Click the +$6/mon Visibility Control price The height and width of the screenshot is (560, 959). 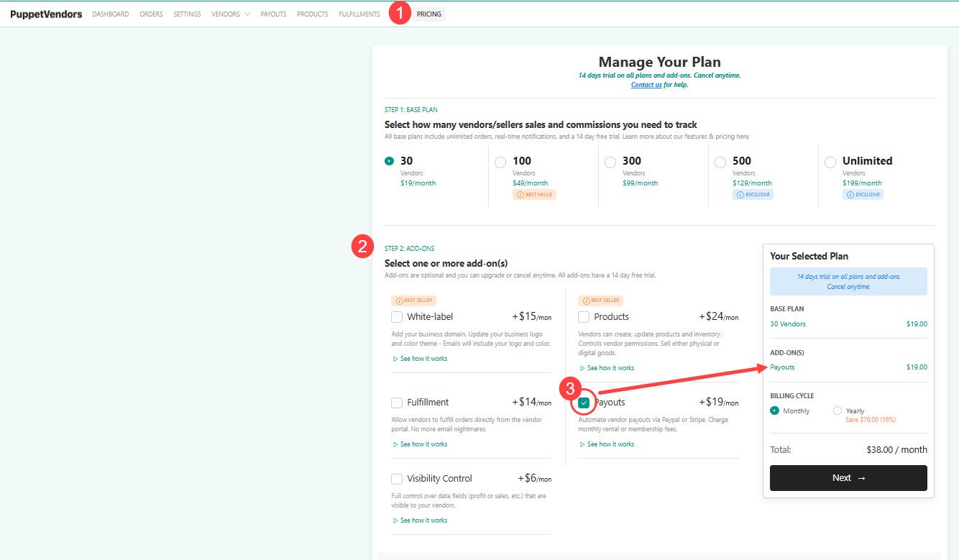[x=535, y=479]
